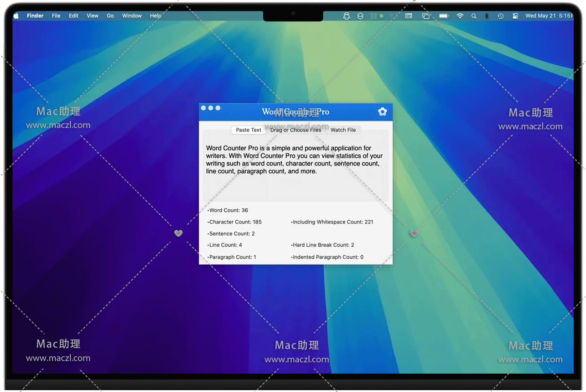Open Time Machine menu bar icon

pos(501,16)
